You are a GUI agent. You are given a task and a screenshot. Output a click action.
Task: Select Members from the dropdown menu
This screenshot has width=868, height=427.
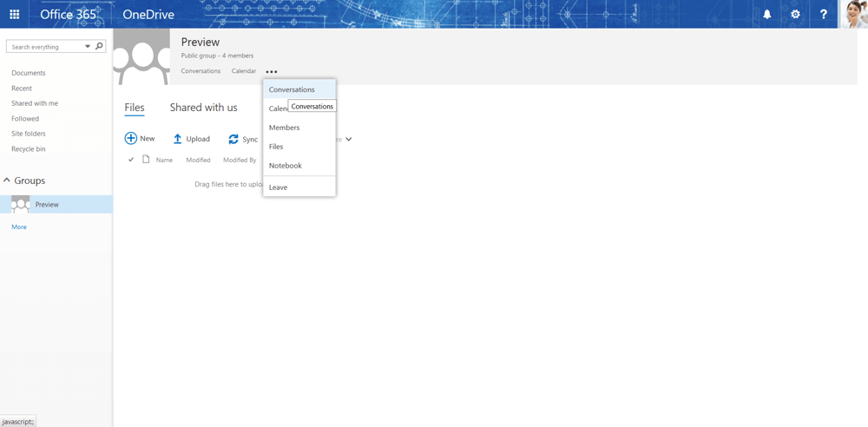click(284, 128)
